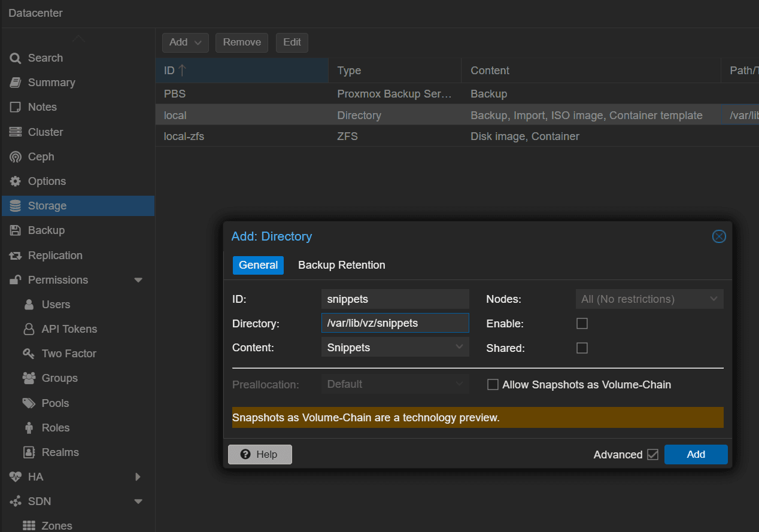Collapse the Datacenter panel header arrow

[x=78, y=39]
